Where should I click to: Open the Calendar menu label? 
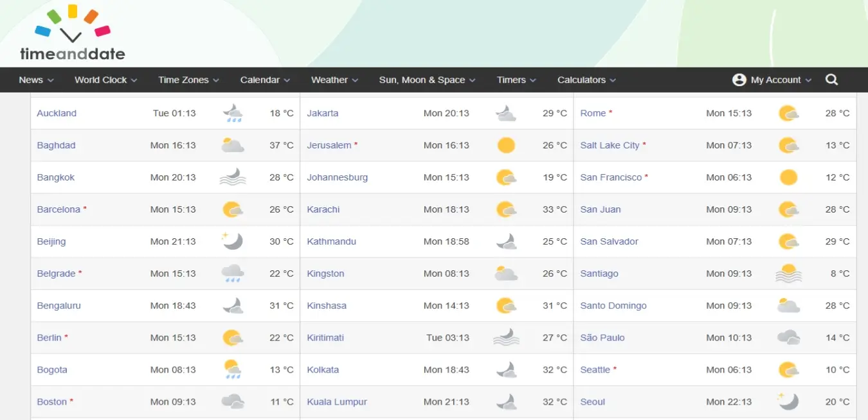point(260,80)
